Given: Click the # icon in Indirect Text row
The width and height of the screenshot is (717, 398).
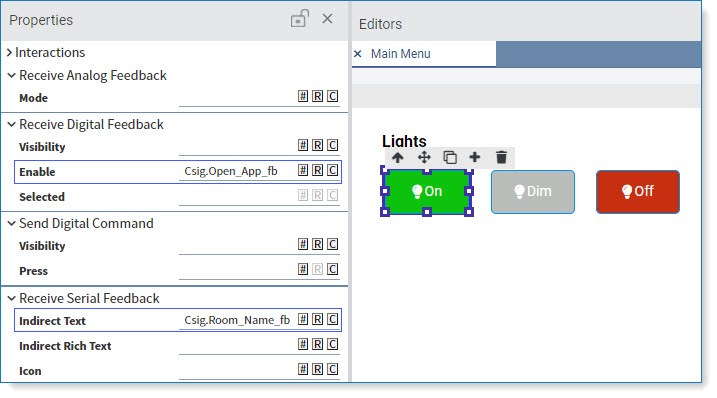Looking at the screenshot, I should coord(303,319).
